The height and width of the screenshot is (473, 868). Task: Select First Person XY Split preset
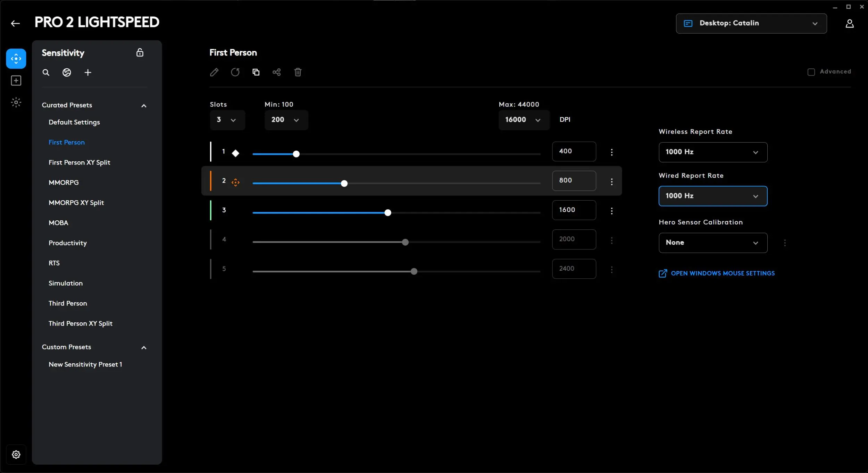click(80, 162)
